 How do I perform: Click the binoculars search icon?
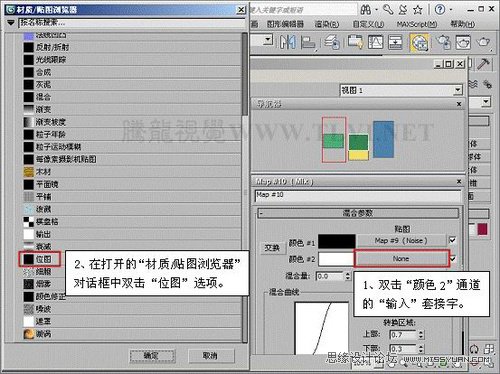coord(366,9)
